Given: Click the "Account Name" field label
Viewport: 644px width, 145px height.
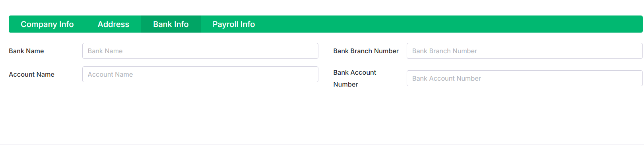Looking at the screenshot, I should pyautogui.click(x=31, y=74).
